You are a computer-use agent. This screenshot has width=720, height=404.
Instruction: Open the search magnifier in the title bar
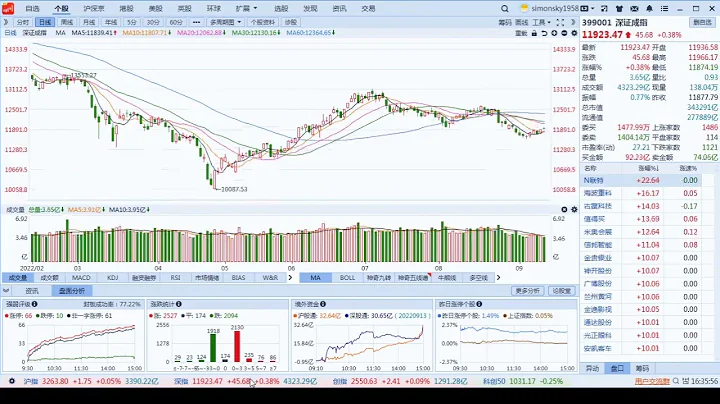[505, 9]
